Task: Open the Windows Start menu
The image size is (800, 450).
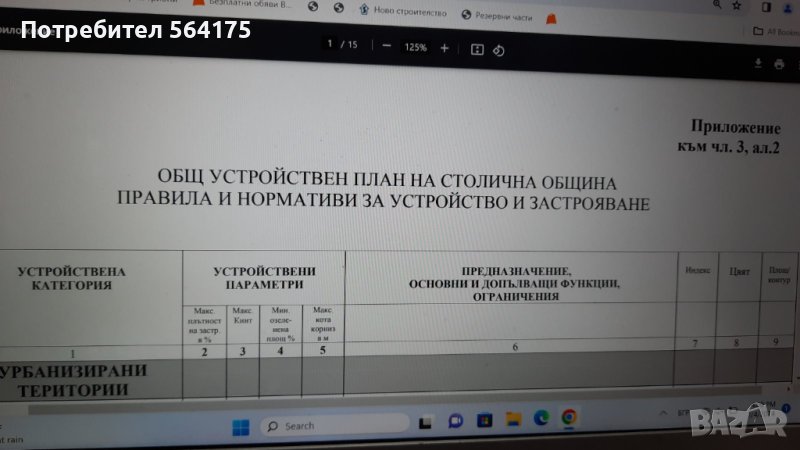Action: pyautogui.click(x=241, y=427)
